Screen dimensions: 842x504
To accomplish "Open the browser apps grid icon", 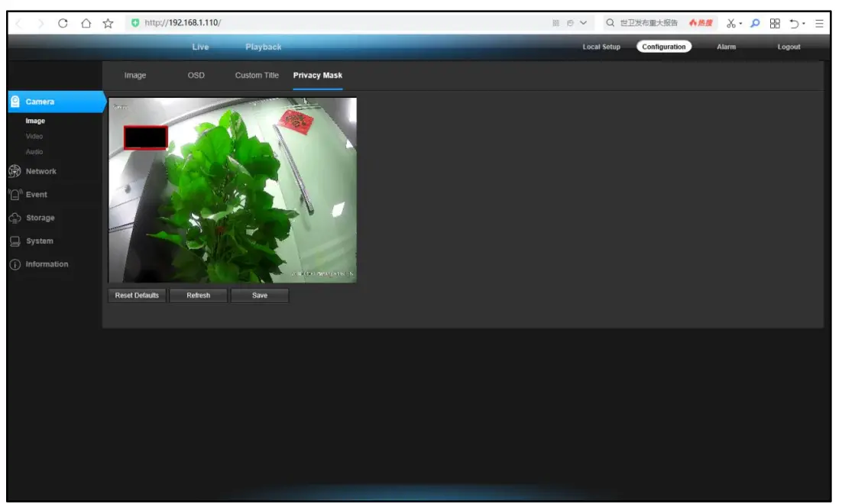I will 775,23.
